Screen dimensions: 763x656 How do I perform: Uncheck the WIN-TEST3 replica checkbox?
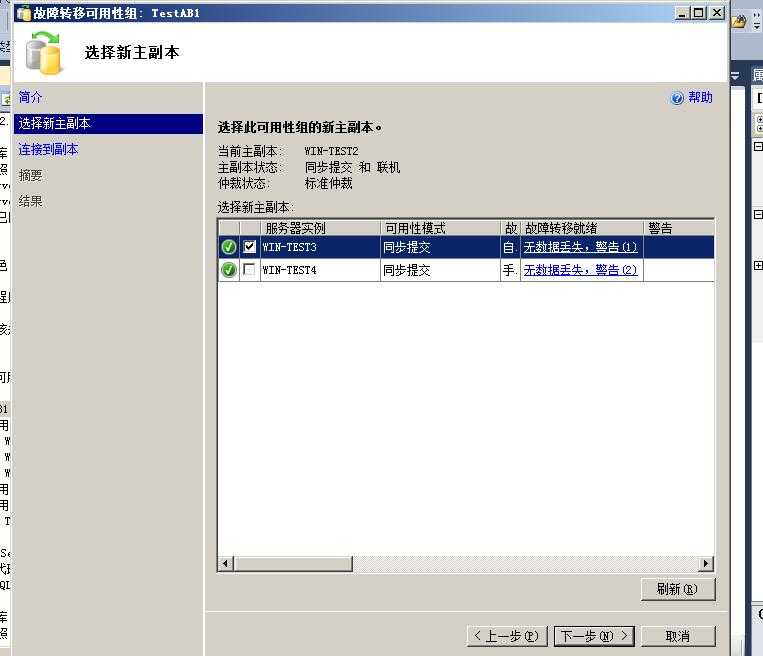249,246
